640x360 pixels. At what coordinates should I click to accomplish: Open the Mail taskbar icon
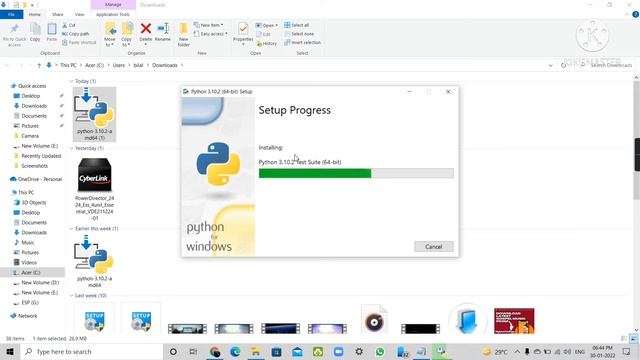[x=297, y=351]
